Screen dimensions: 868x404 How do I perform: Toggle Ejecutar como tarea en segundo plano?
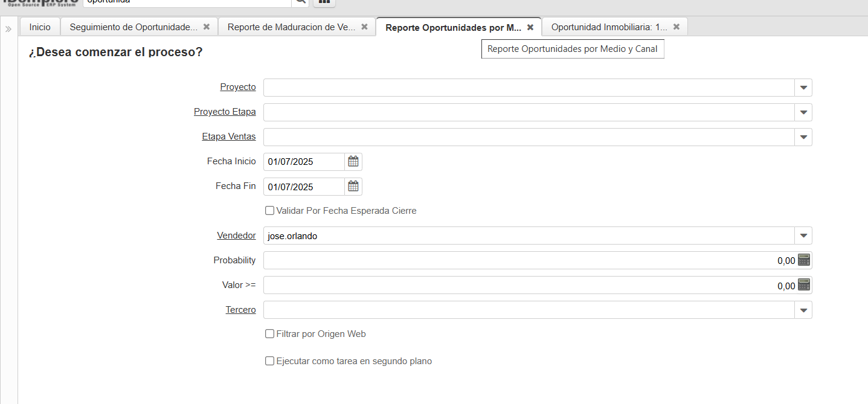click(270, 361)
